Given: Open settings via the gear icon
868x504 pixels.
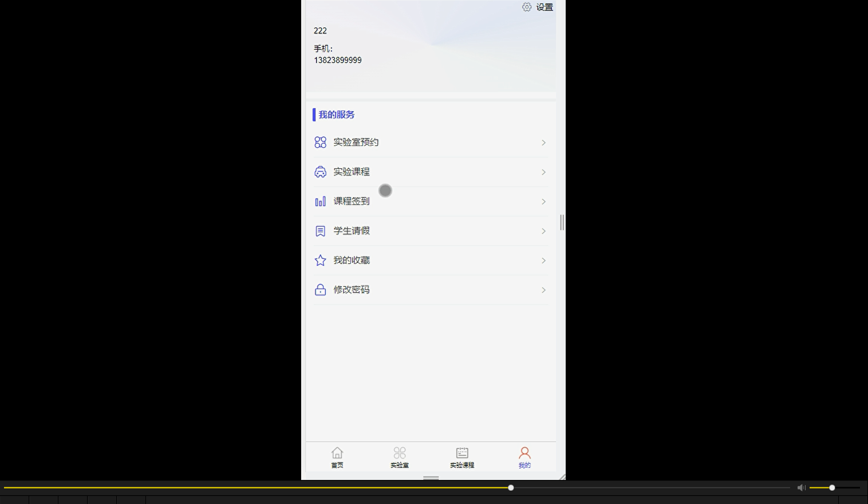Looking at the screenshot, I should pyautogui.click(x=527, y=7).
